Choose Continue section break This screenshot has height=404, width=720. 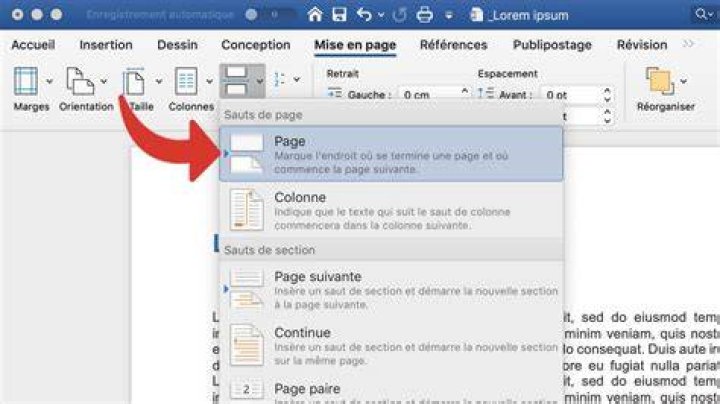391,345
